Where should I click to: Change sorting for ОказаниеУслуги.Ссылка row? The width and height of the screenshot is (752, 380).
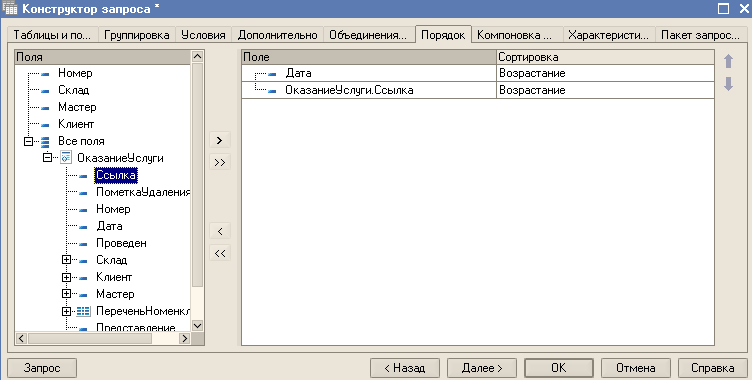tap(605, 90)
